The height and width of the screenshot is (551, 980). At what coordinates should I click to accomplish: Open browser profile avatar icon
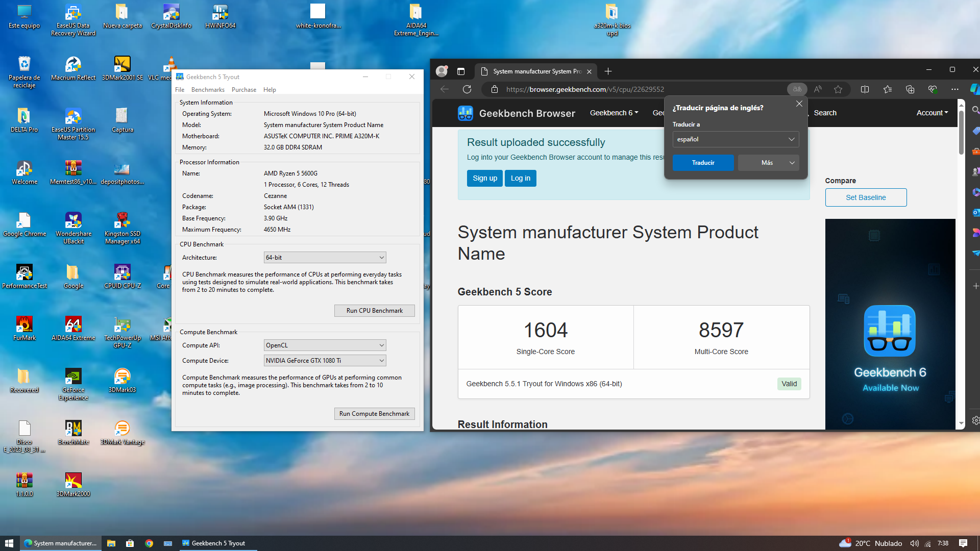pyautogui.click(x=442, y=71)
